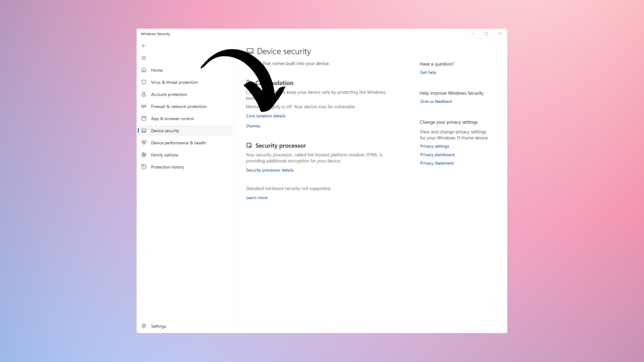Minimize the Windows Security window
Image resolution: width=644 pixels, height=362 pixels.
tap(472, 34)
